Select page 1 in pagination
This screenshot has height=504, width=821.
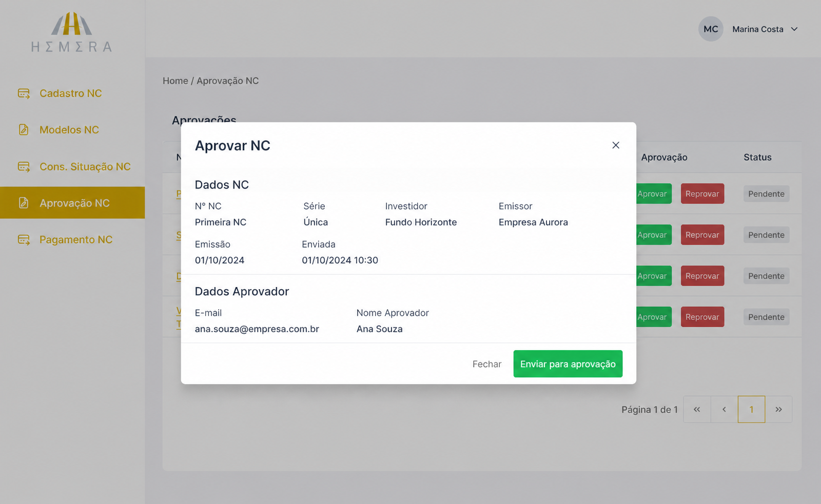[x=751, y=409]
